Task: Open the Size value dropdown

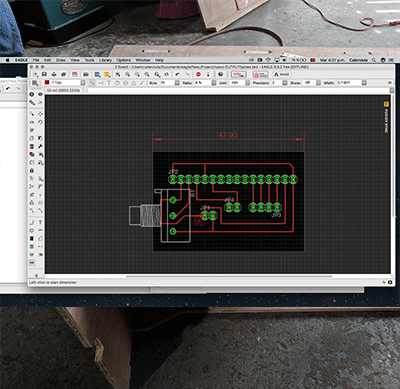Action: pos(178,83)
